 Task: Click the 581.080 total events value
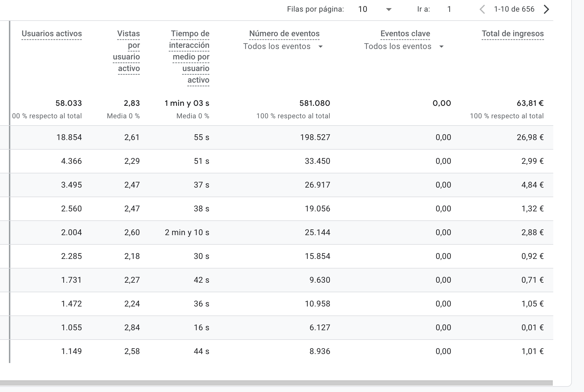314,103
